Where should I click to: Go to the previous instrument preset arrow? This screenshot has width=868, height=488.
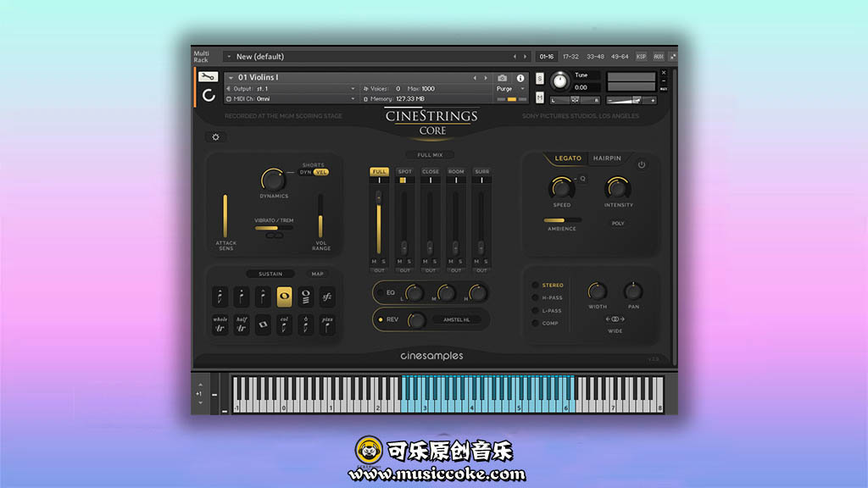coord(475,78)
